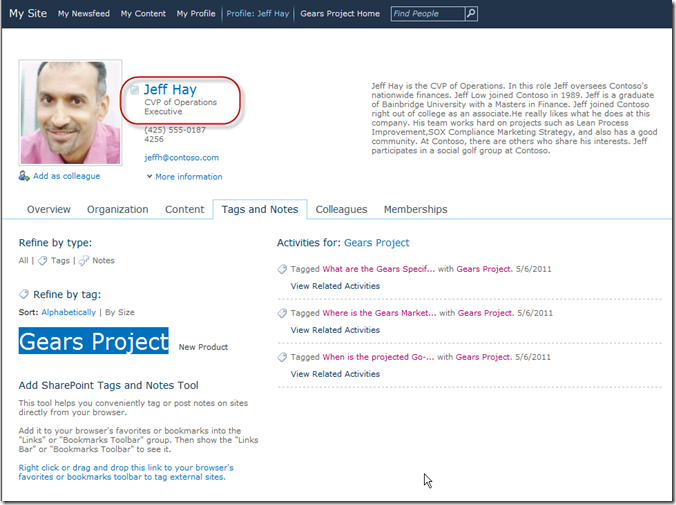Image resolution: width=676 pixels, height=505 pixels.
Task: Switch to the Content tab
Action: (185, 210)
